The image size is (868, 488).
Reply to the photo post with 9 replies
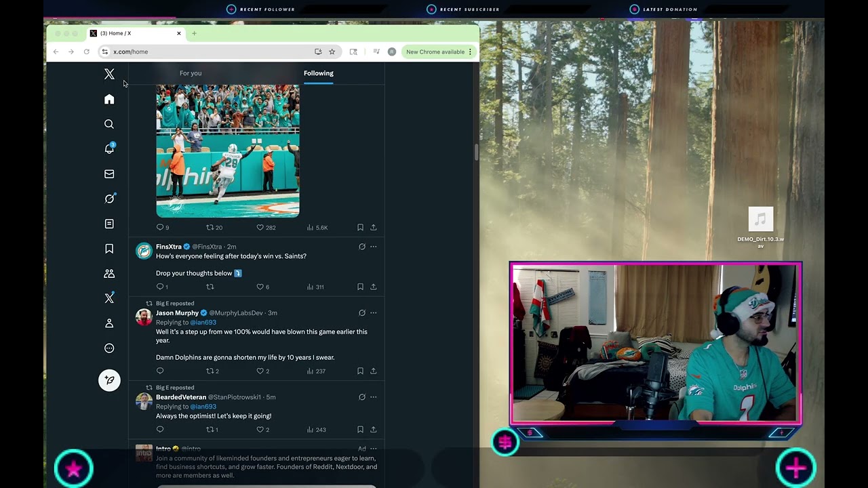click(163, 228)
